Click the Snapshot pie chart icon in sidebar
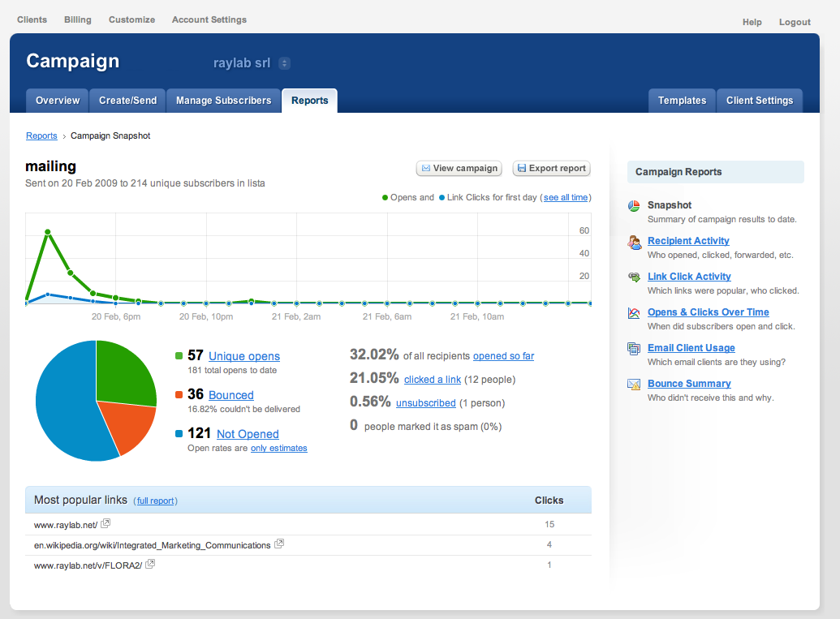 pyautogui.click(x=634, y=206)
